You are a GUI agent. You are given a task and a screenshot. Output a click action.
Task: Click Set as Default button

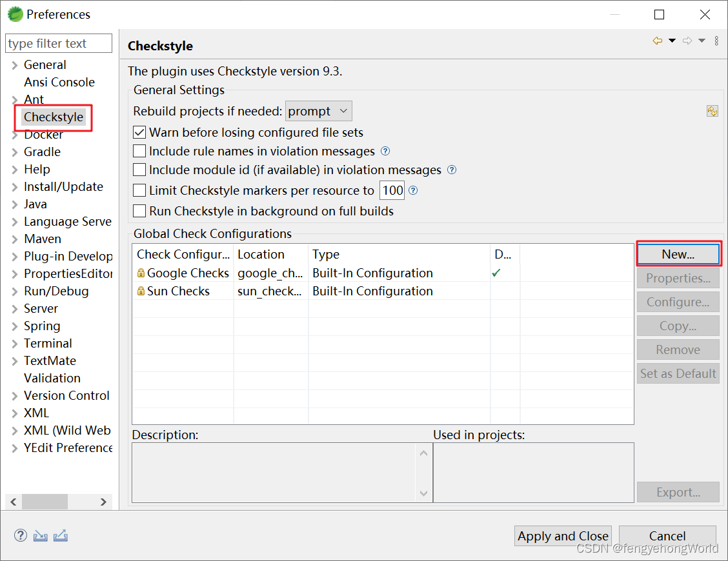tap(678, 373)
